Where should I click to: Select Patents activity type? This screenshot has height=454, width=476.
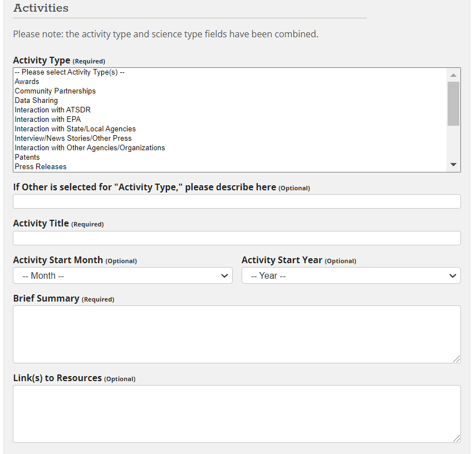pyautogui.click(x=27, y=157)
